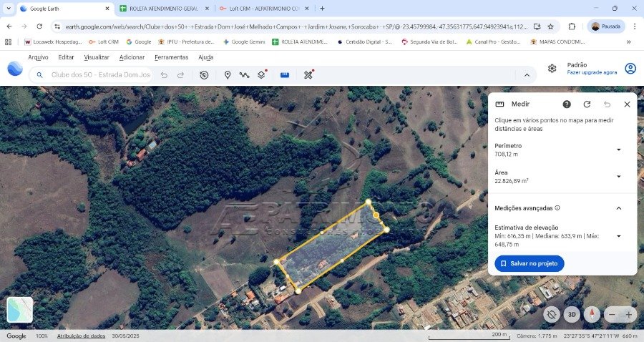Screen dimensions: 644x342
Task: Open Chrome apps grid in bookmarks bar
Action: 8,42
